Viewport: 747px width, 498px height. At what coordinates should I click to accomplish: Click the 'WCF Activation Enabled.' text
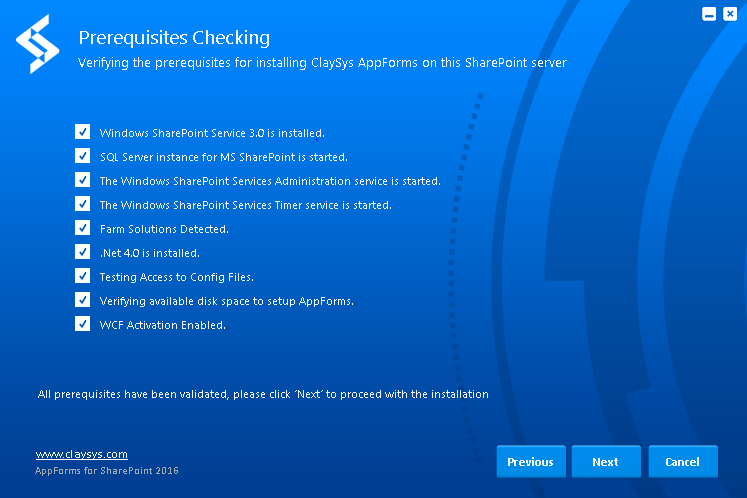pos(162,325)
